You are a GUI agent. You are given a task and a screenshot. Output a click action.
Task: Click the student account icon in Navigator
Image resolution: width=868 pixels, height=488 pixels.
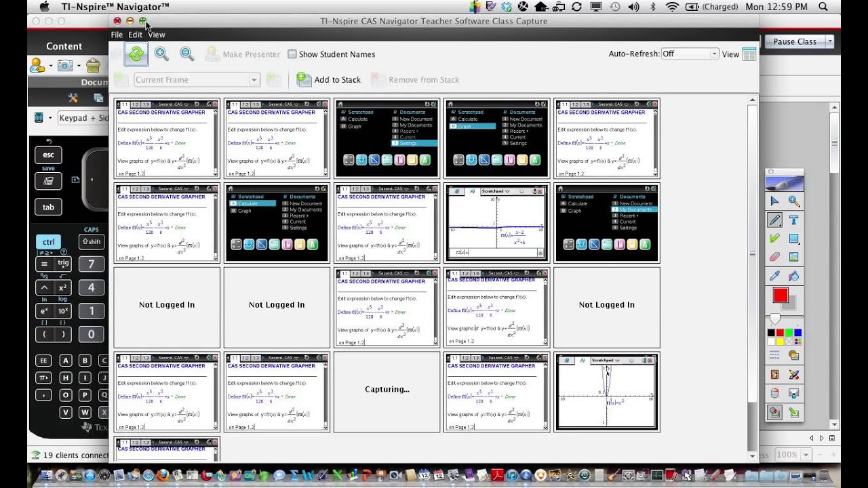(x=37, y=65)
